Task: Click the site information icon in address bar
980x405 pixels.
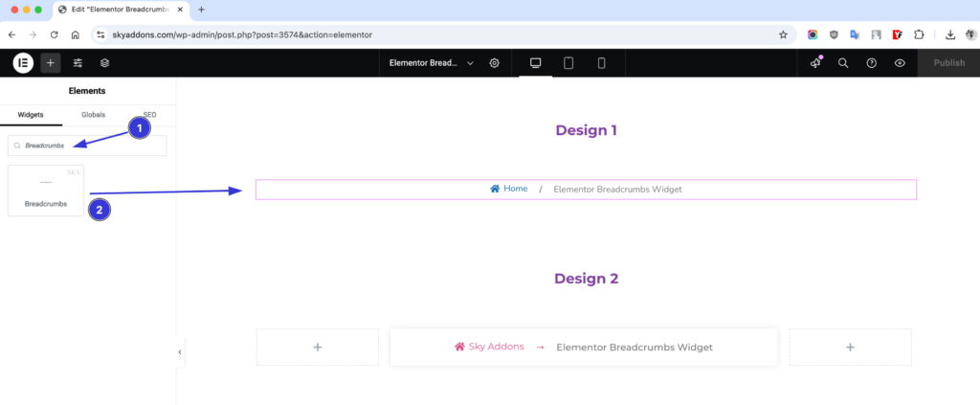Action: point(101,35)
